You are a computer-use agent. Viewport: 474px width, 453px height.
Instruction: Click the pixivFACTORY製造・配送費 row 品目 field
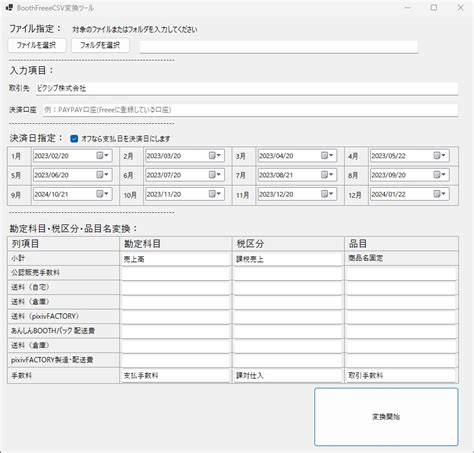(x=401, y=361)
